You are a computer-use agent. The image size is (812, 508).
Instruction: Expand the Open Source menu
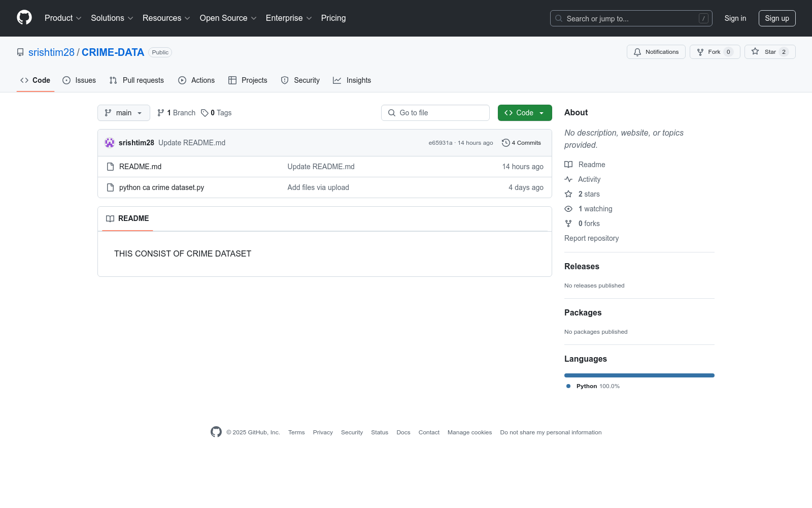(228, 18)
